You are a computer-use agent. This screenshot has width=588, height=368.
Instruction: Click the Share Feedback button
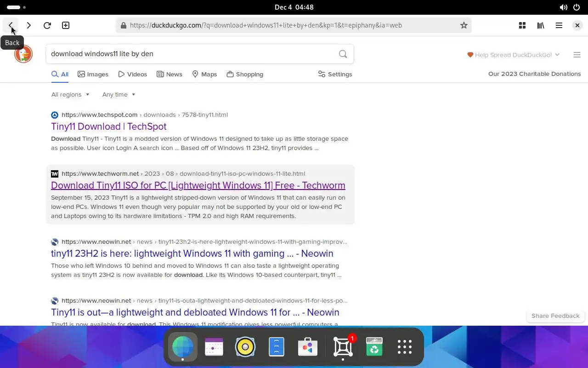(555, 316)
